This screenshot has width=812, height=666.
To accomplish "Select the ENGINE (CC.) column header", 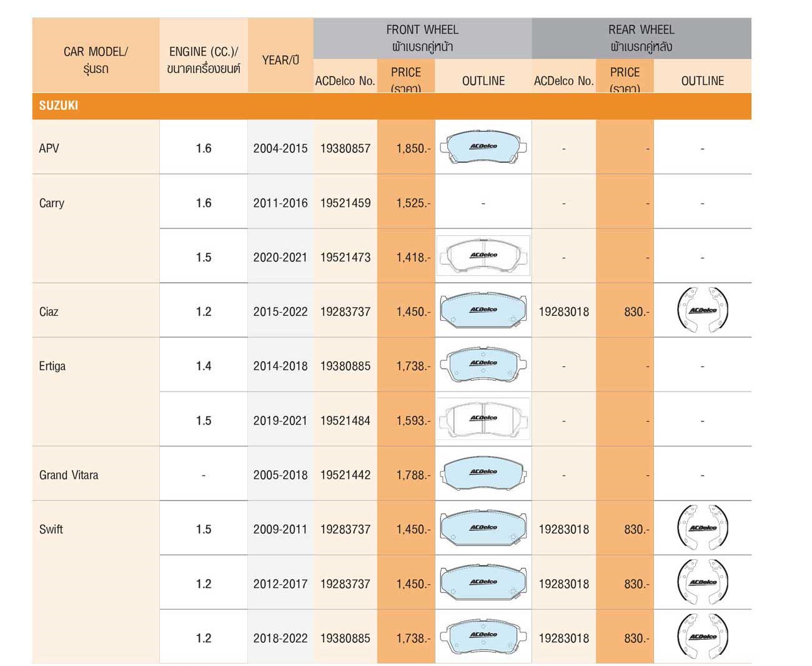I will tap(204, 56).
